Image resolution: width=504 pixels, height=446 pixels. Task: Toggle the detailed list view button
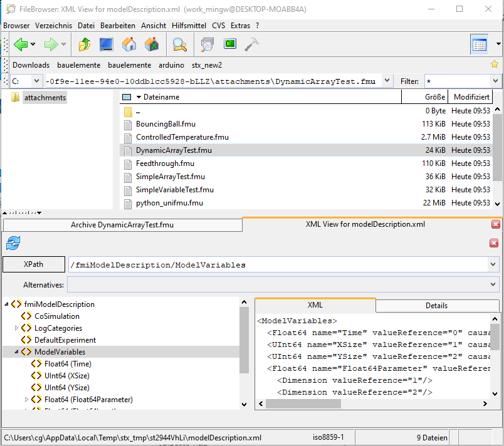tap(479, 44)
